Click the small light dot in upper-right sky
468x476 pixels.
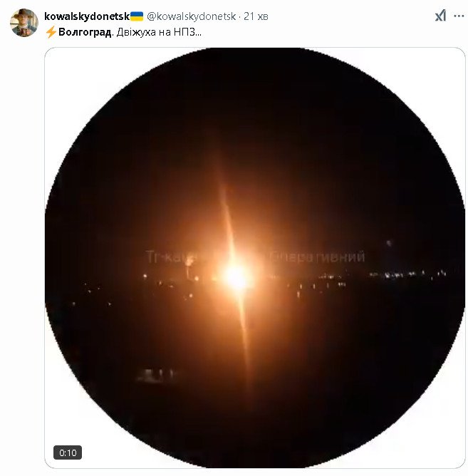[x=388, y=243]
